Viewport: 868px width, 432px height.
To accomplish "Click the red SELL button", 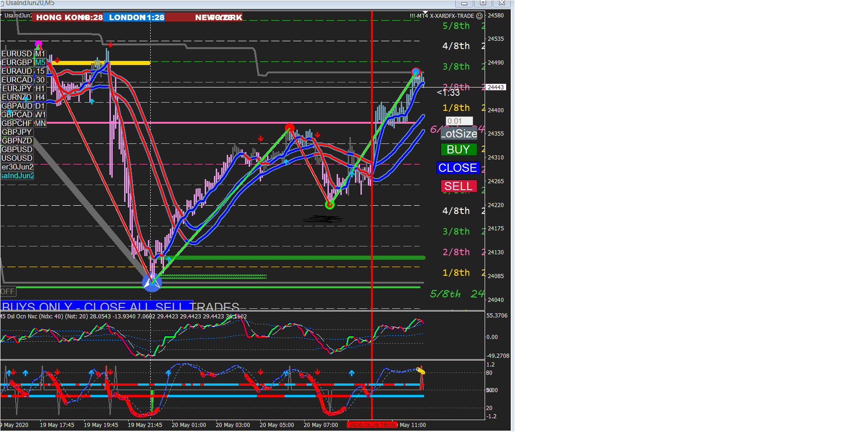I will click(459, 186).
